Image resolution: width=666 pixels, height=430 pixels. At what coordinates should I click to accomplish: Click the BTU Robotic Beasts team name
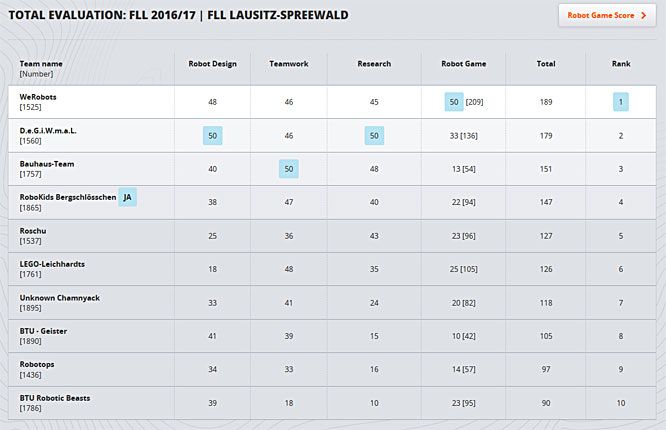55,398
